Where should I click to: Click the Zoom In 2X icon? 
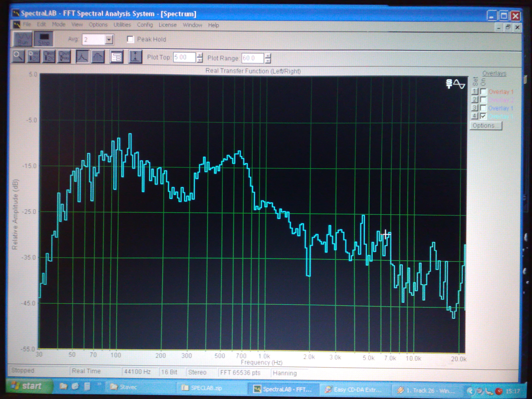(x=34, y=57)
